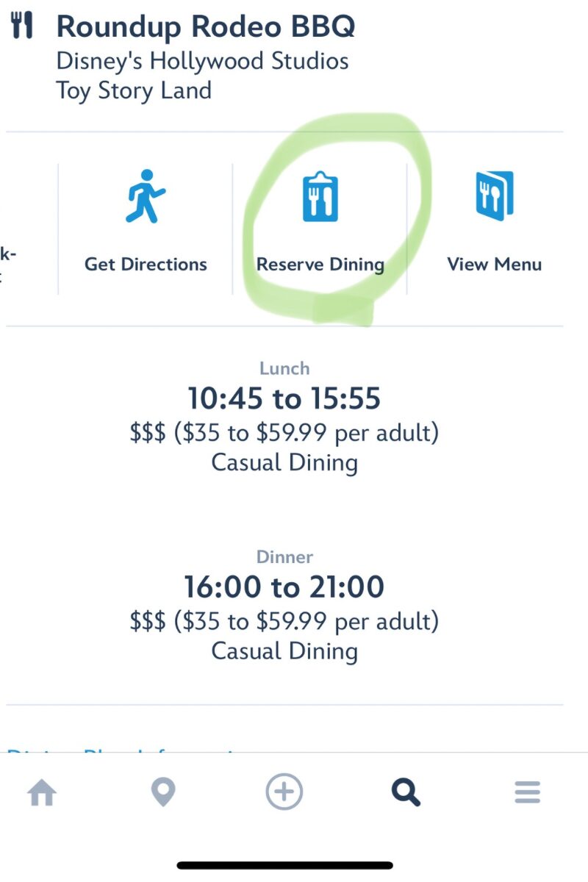The image size is (588, 882).
Task: Click the fork-and-knife icon beside the restaurant title
Action: pyautogui.click(x=23, y=26)
